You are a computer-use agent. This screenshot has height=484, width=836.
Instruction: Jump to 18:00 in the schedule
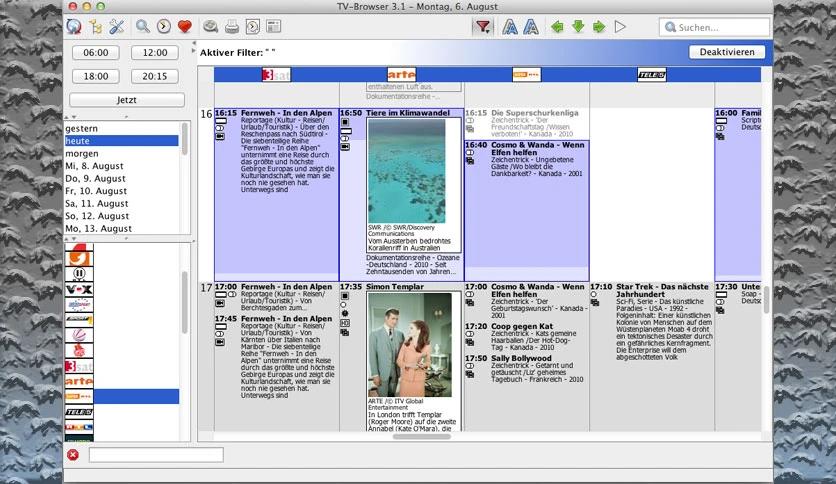point(96,76)
